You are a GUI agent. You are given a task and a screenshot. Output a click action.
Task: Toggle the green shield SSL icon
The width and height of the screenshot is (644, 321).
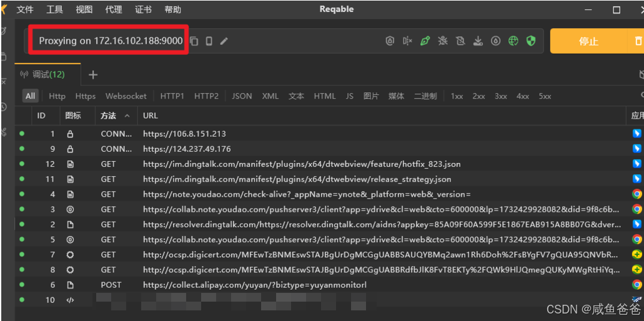click(x=531, y=41)
